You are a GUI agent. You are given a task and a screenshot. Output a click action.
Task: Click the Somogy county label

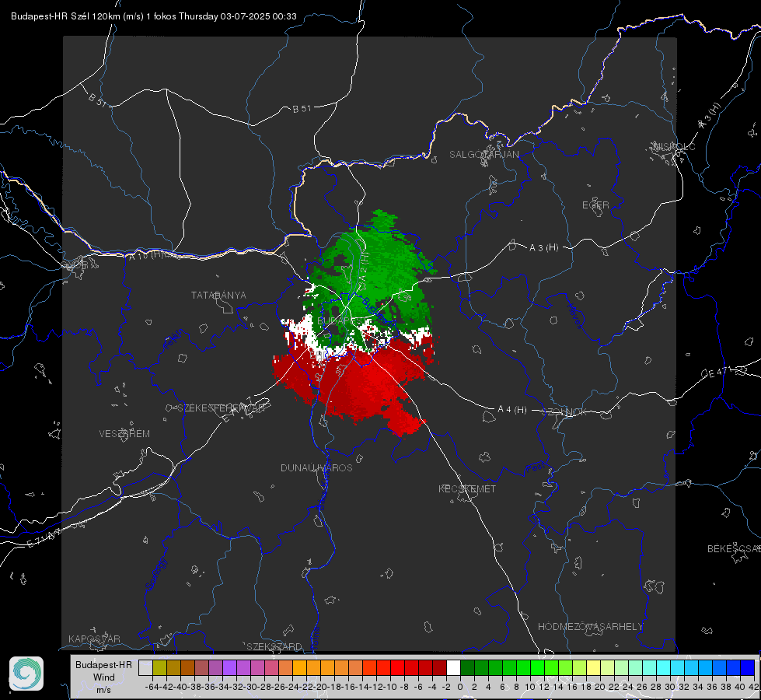pyautogui.click(x=155, y=574)
